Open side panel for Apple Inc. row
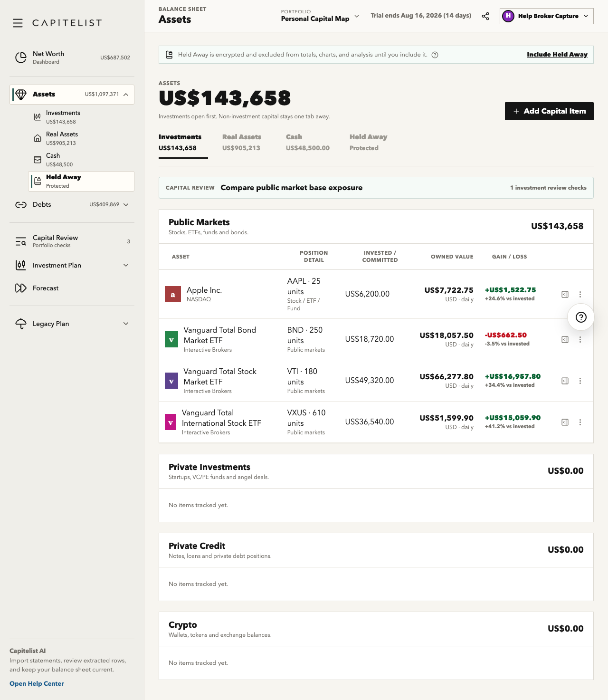The width and height of the screenshot is (608, 700). click(565, 294)
